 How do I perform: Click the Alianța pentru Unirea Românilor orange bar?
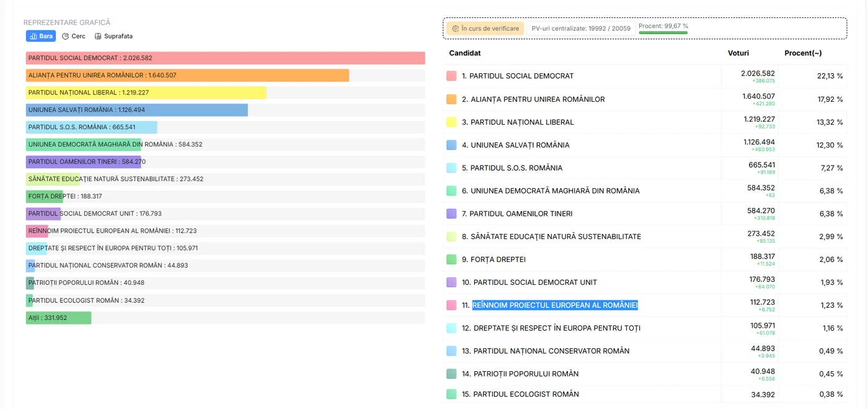(187, 75)
